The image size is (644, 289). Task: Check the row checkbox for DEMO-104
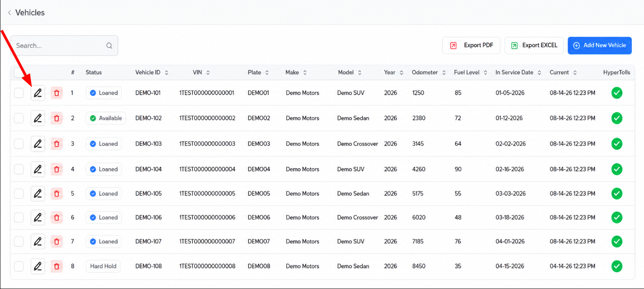click(19, 169)
